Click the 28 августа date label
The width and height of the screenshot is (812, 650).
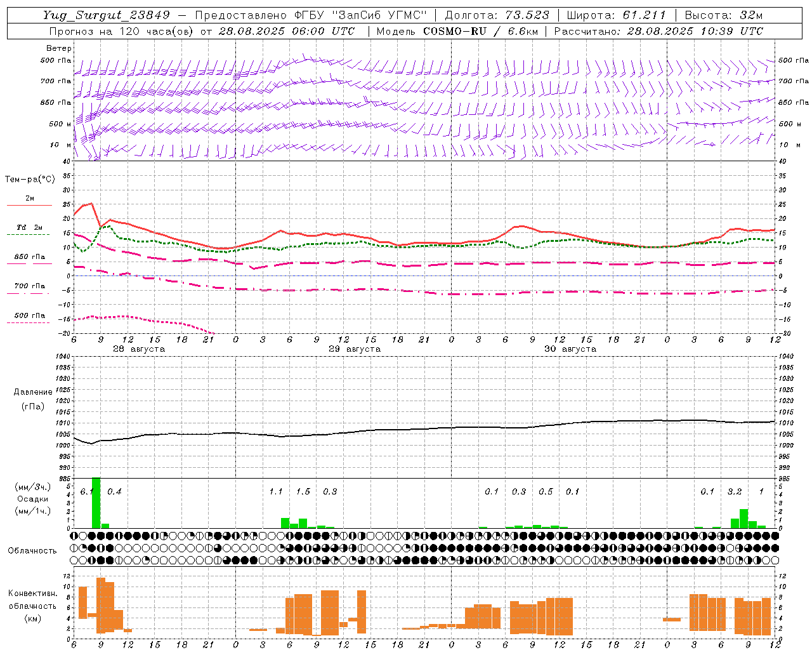click(x=139, y=349)
